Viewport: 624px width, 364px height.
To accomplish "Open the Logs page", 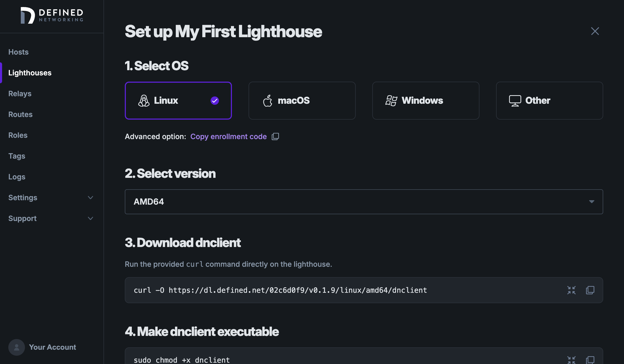I will [17, 177].
